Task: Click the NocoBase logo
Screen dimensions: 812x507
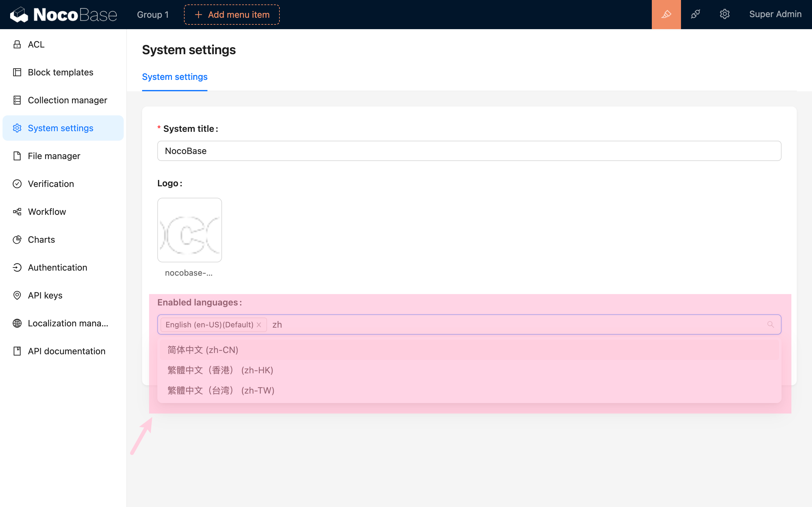Action: [x=63, y=15]
